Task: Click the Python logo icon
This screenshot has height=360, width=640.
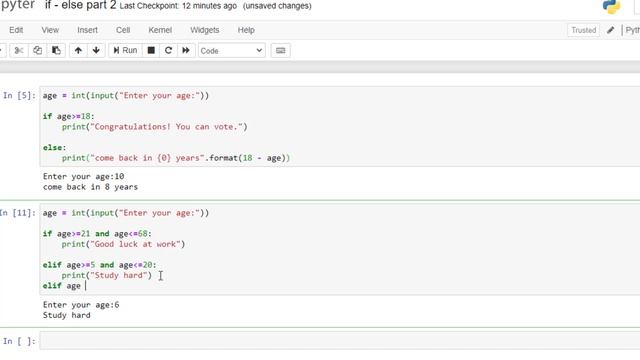Action: point(611,7)
